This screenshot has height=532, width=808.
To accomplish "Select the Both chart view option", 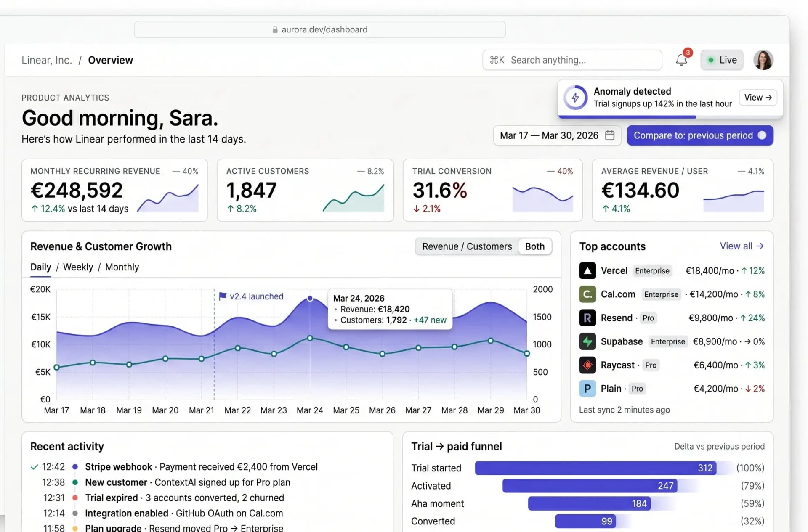I will tap(535, 246).
